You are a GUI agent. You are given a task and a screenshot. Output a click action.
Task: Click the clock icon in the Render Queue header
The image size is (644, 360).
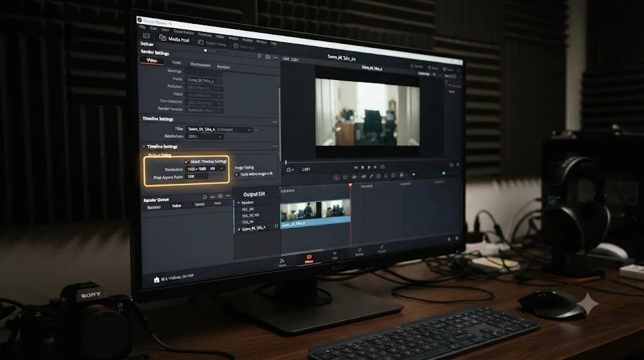tap(204, 197)
